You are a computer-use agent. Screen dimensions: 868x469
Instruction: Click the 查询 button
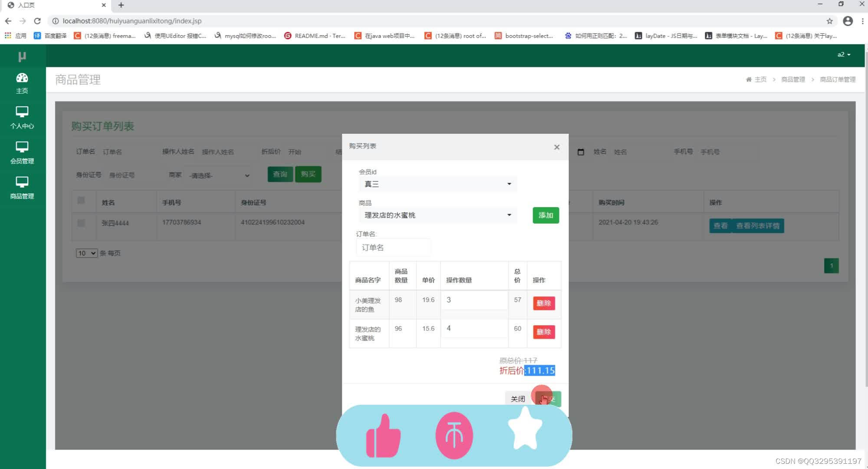[x=280, y=174]
